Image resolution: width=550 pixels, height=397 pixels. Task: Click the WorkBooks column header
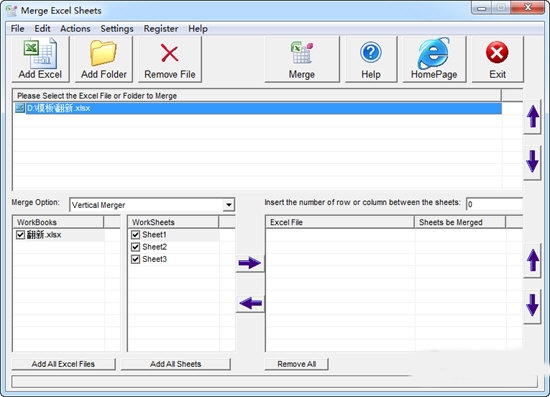(59, 222)
